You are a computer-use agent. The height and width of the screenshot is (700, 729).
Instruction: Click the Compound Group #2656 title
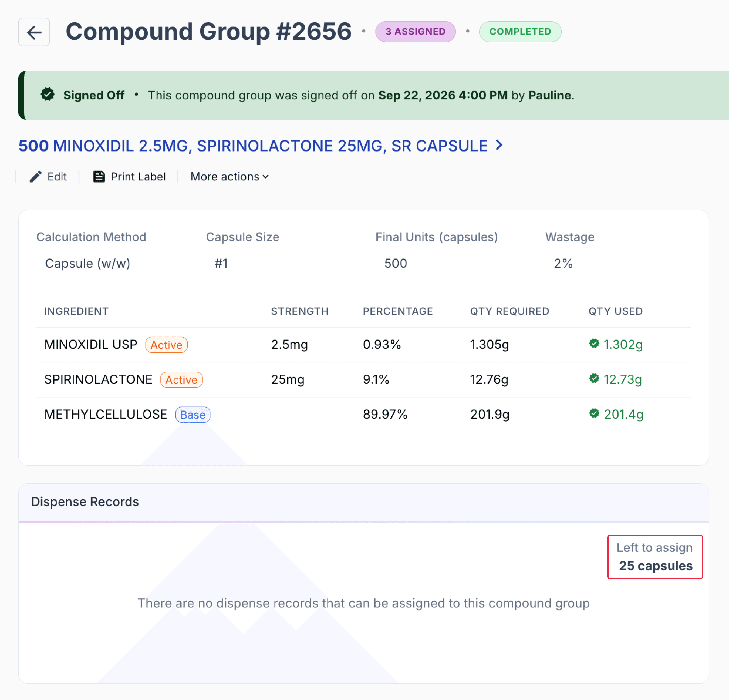tap(209, 31)
